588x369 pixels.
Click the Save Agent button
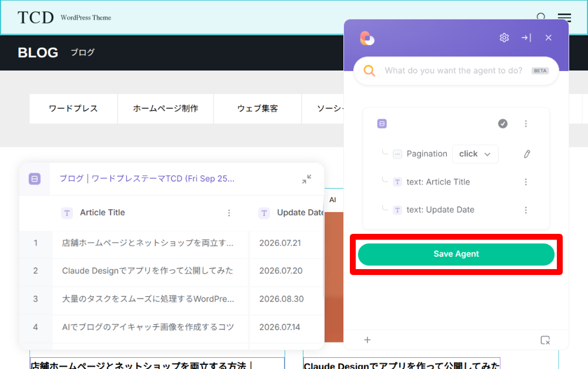456,254
